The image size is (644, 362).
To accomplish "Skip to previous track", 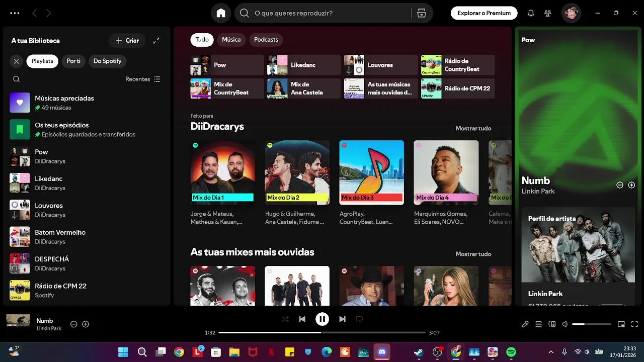I will 302,319.
